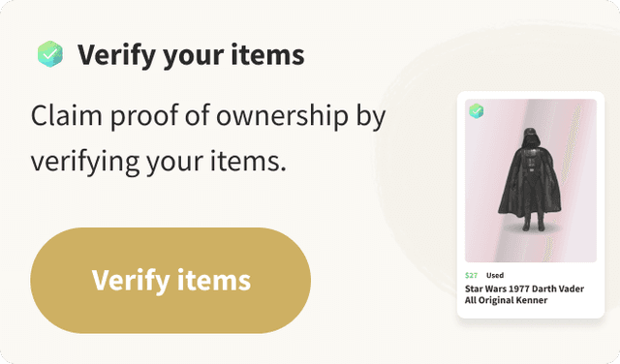The image size is (620, 364).
Task: Open the Star Wars 1977 Darth Vader title
Action: point(524,294)
